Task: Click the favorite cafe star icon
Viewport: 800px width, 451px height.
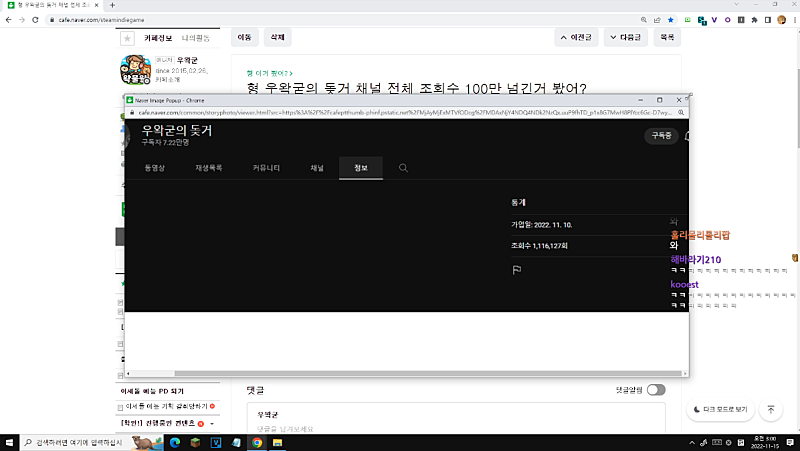Action: click(x=127, y=38)
